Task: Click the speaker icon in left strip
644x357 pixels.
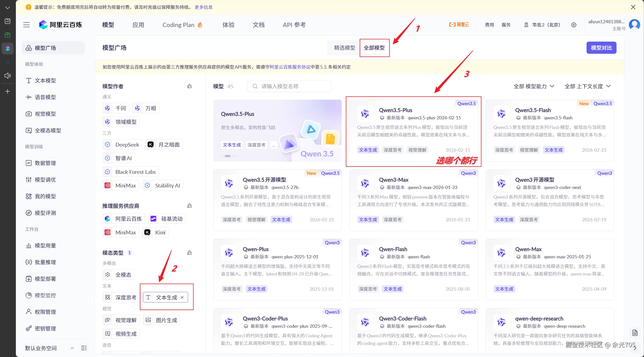Action: pos(8,76)
